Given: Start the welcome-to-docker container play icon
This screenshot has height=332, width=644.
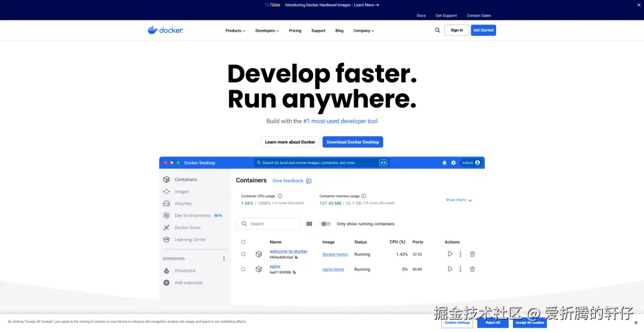Looking at the screenshot, I should click(450, 254).
